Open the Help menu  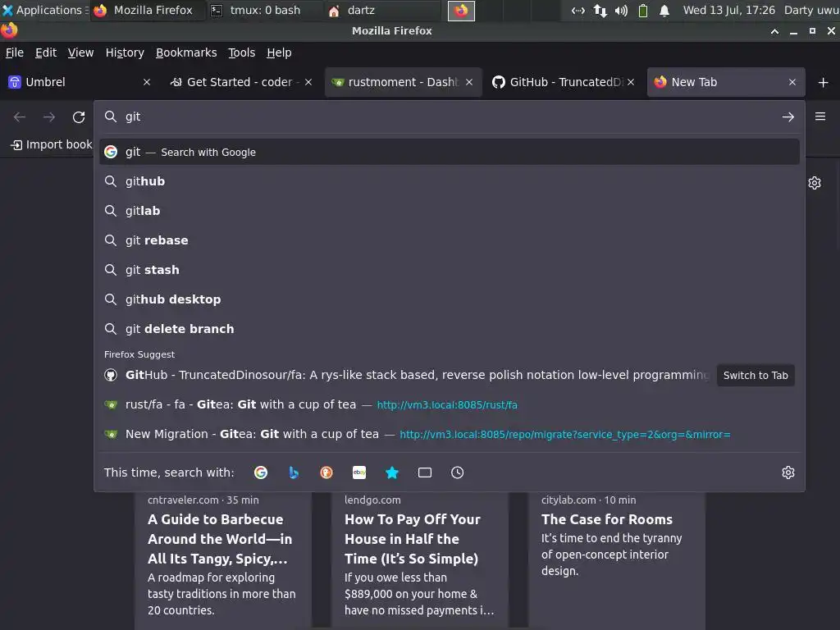279,52
